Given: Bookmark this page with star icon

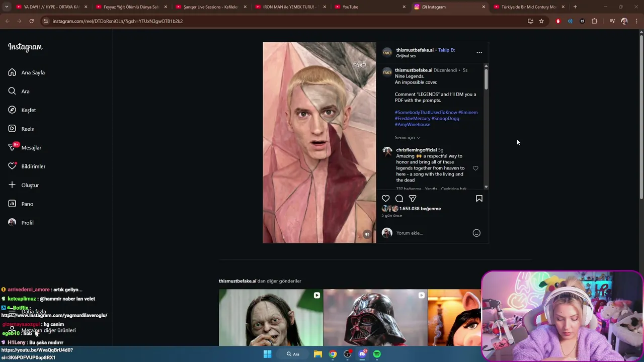Looking at the screenshot, I should (x=541, y=21).
